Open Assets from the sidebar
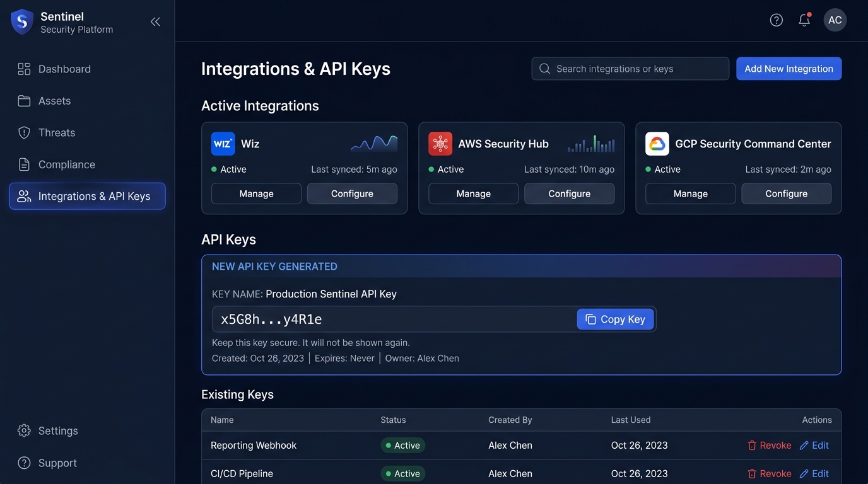The height and width of the screenshot is (484, 868). [x=87, y=101]
